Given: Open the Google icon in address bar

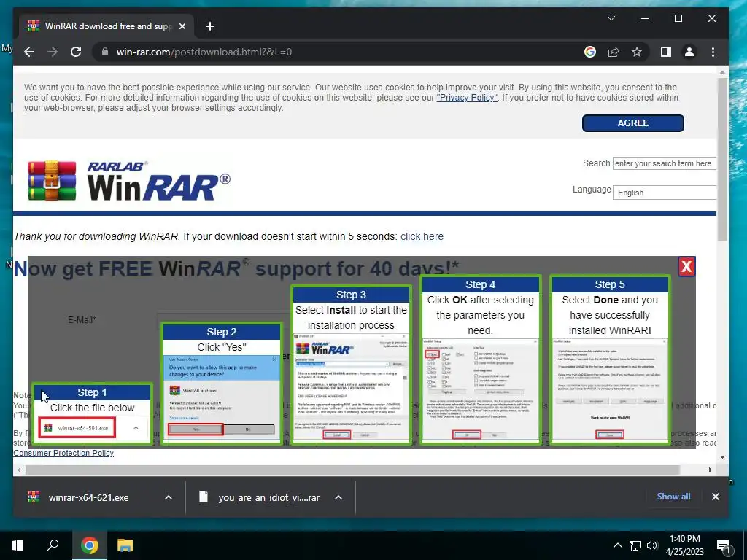Looking at the screenshot, I should (x=589, y=52).
